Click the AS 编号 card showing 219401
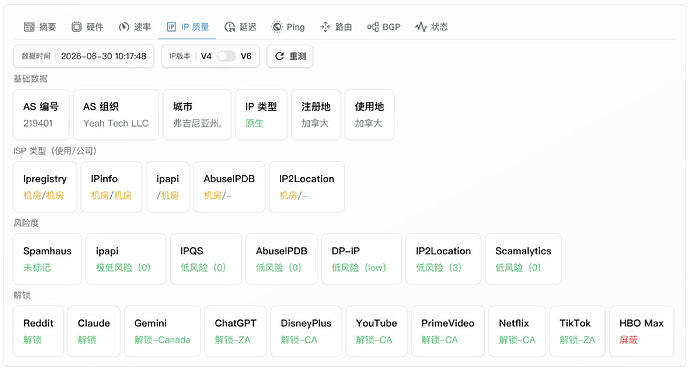Screen dimensions: 690x370 point(41,115)
